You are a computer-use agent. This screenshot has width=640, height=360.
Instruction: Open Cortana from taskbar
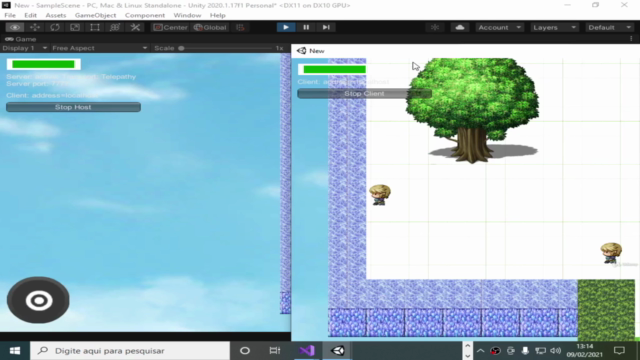pyautogui.click(x=245, y=351)
